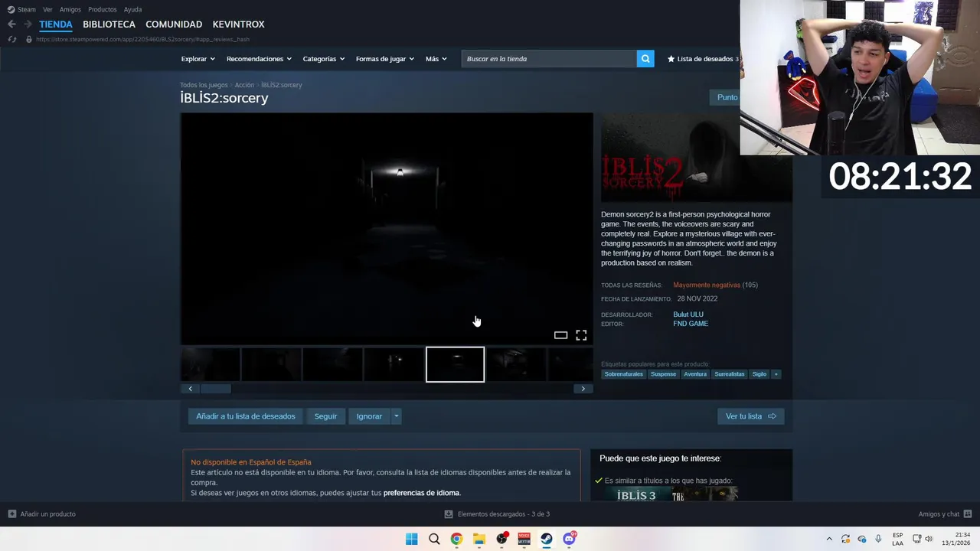The width and height of the screenshot is (980, 551).
Task: Open the Ver menu
Action: pyautogui.click(x=47, y=9)
